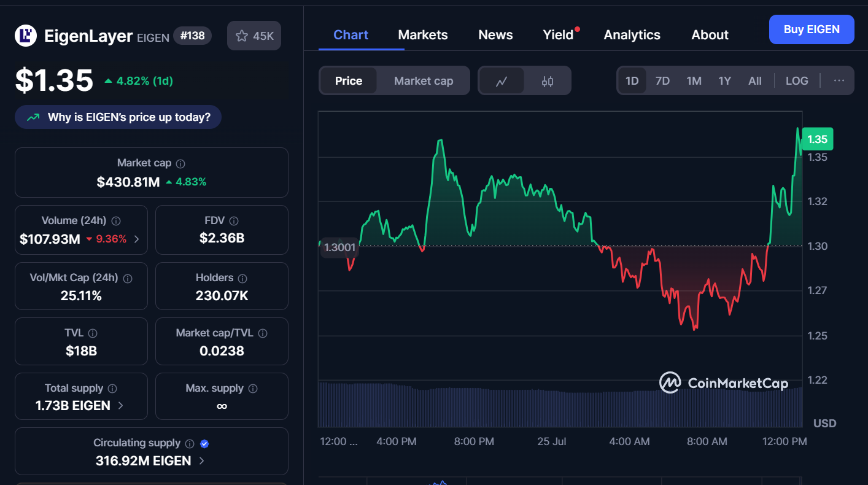
Task: Set chart range to All
Action: coord(755,81)
